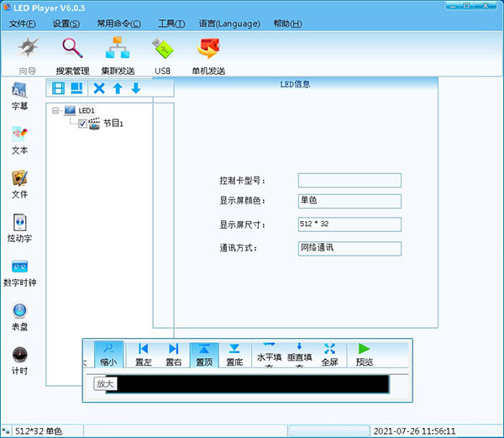Select 节目1 program in tree
Viewport: 504px width, 438px height.
(x=113, y=124)
